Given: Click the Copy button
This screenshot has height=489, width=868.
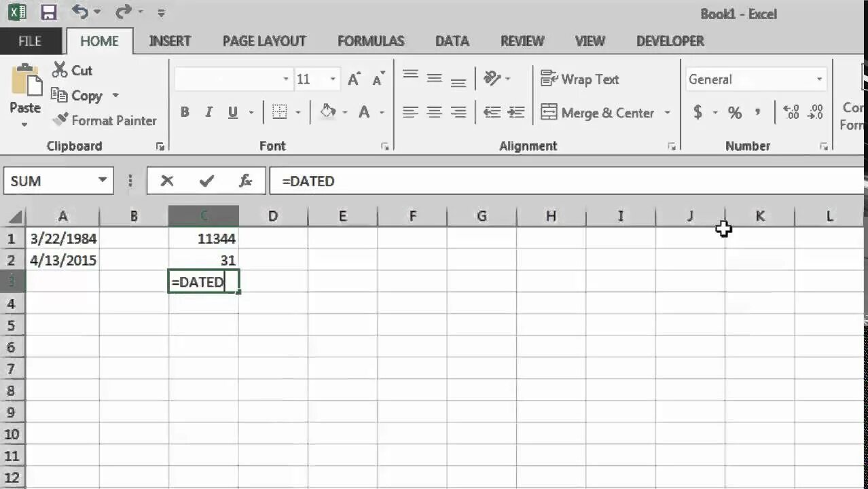Looking at the screenshot, I should tap(77, 96).
